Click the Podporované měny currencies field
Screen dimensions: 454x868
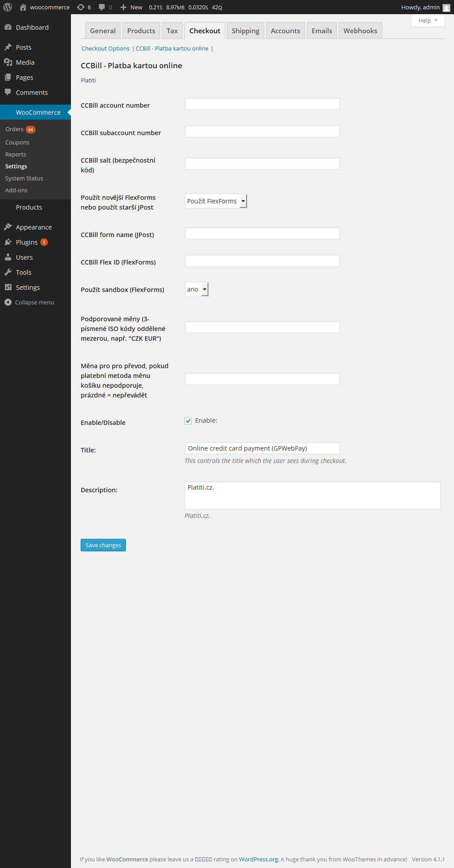[262, 327]
